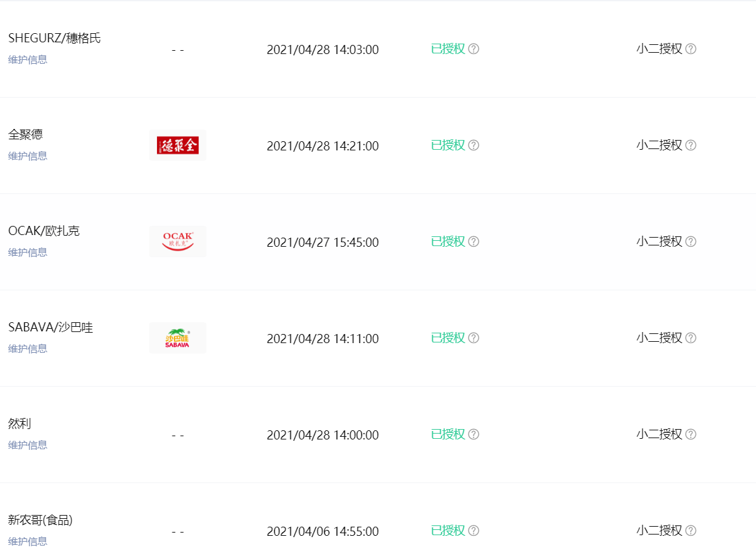Open help icon beside 已授权 for 全聚德
The height and width of the screenshot is (556, 756).
pos(473,145)
